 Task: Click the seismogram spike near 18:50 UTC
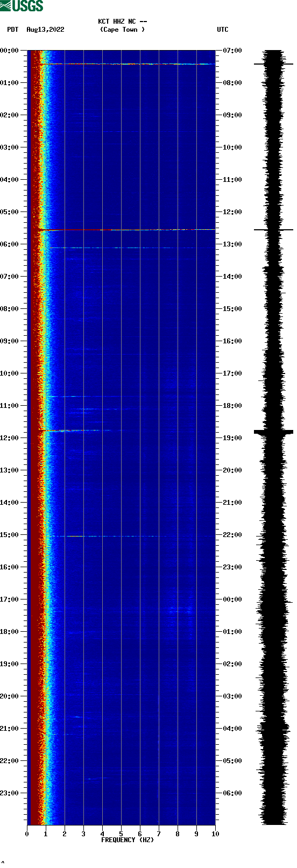[273, 432]
